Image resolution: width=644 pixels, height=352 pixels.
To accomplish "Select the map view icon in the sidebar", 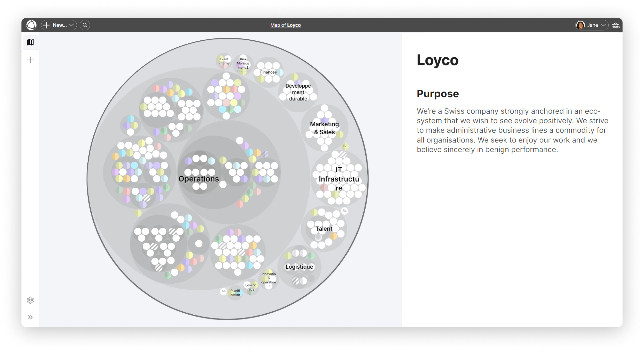I will point(30,42).
